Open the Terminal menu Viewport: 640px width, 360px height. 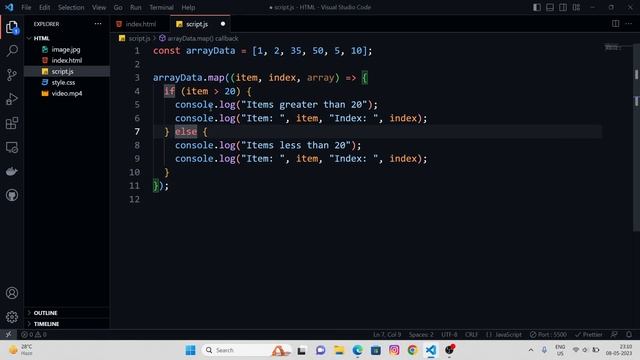click(161, 7)
